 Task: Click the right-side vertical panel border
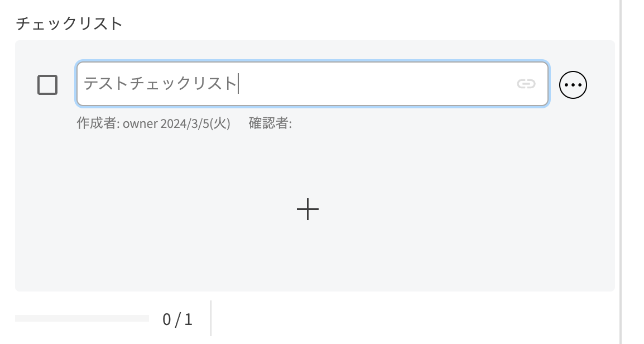click(x=621, y=168)
